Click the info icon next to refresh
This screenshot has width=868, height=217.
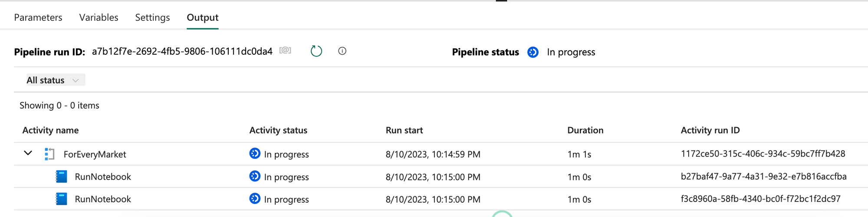342,51
